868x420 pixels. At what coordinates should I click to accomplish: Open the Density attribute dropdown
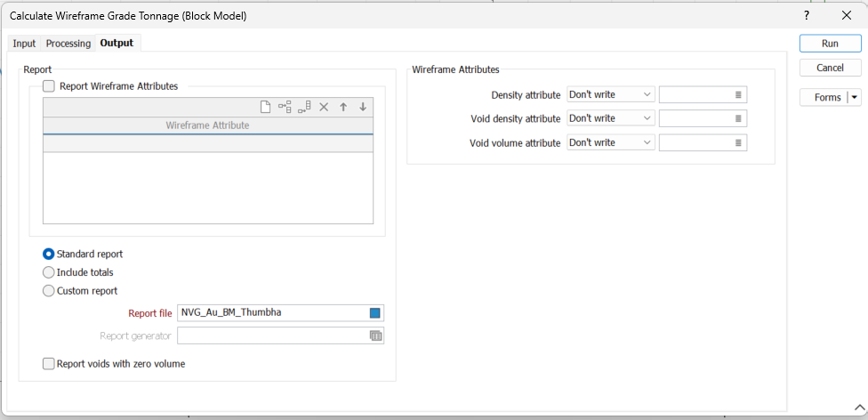pyautogui.click(x=610, y=94)
